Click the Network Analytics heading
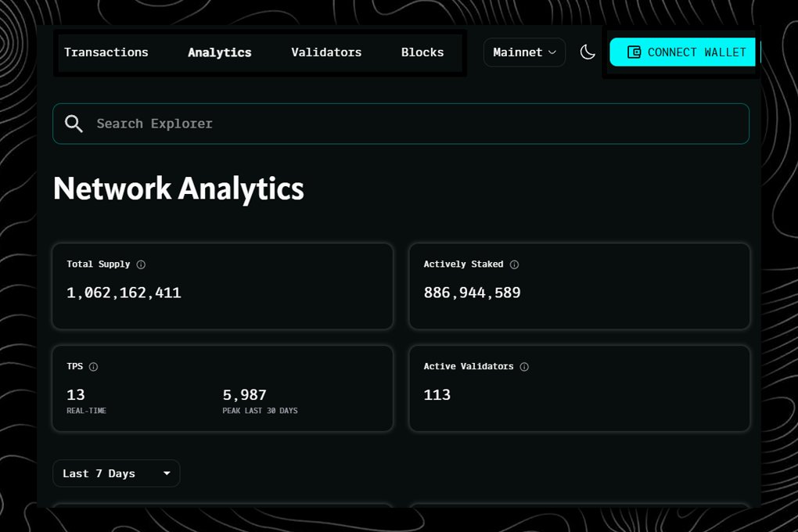The width and height of the screenshot is (798, 532). tap(178, 189)
